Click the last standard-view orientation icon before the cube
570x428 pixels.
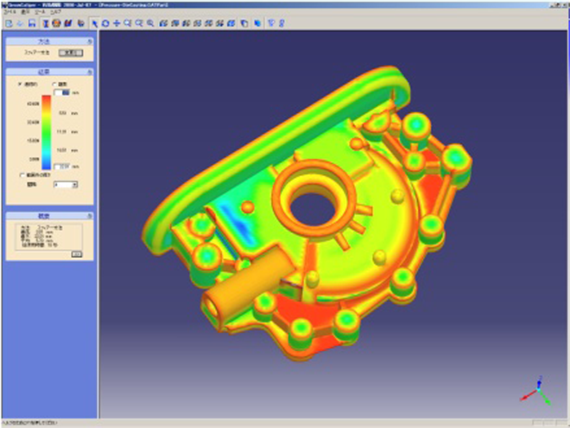pos(231,23)
